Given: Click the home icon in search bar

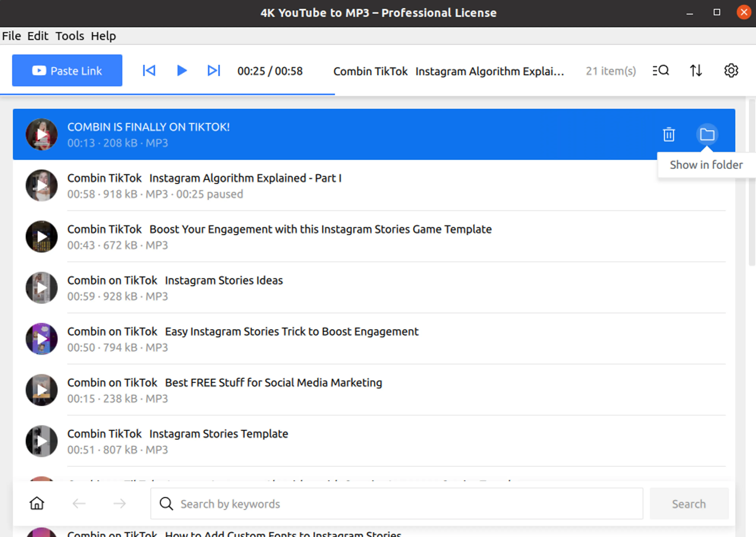Looking at the screenshot, I should click(37, 503).
